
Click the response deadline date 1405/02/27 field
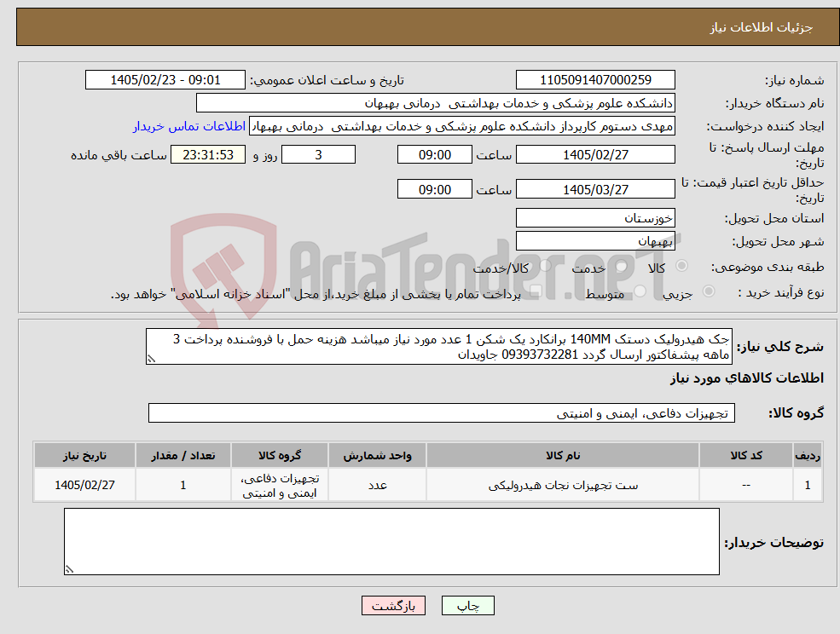pos(595,155)
